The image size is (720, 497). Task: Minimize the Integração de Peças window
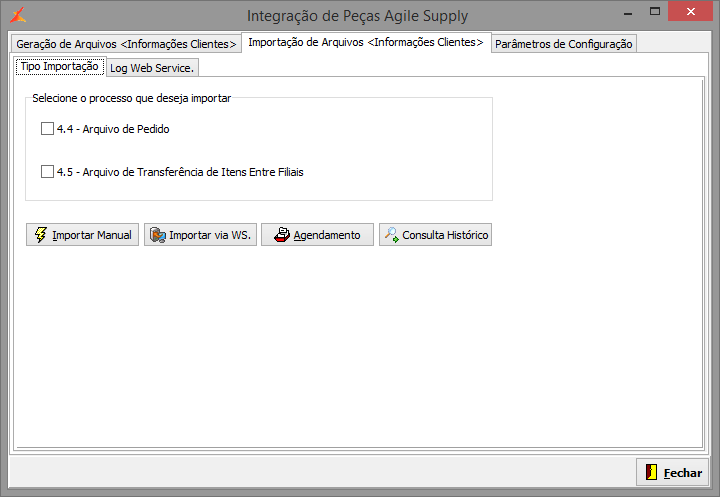click(628, 12)
